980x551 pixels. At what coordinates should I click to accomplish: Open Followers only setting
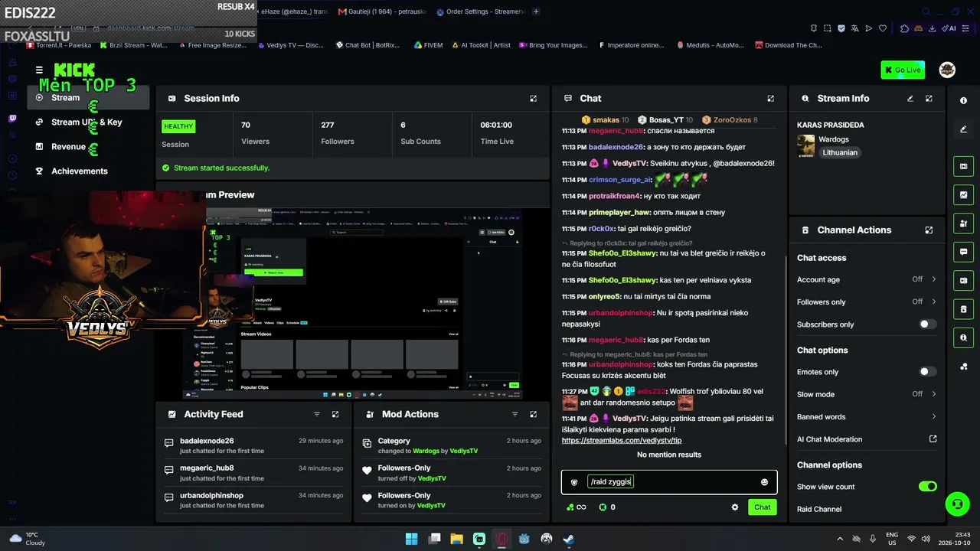867,302
